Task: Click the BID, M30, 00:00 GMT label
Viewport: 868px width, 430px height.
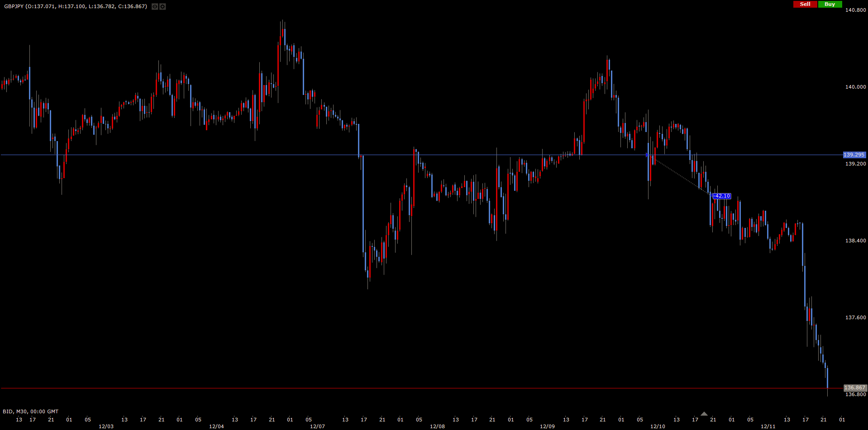Action: pos(30,411)
